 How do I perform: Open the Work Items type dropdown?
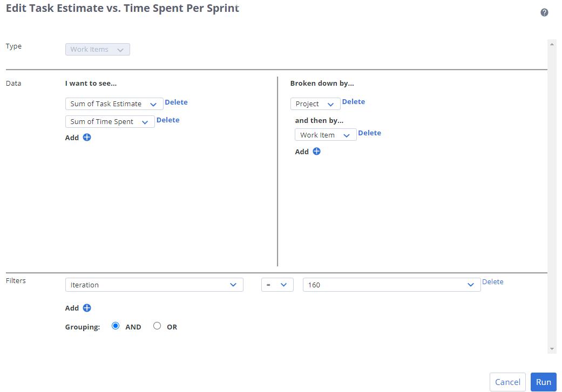(97, 49)
